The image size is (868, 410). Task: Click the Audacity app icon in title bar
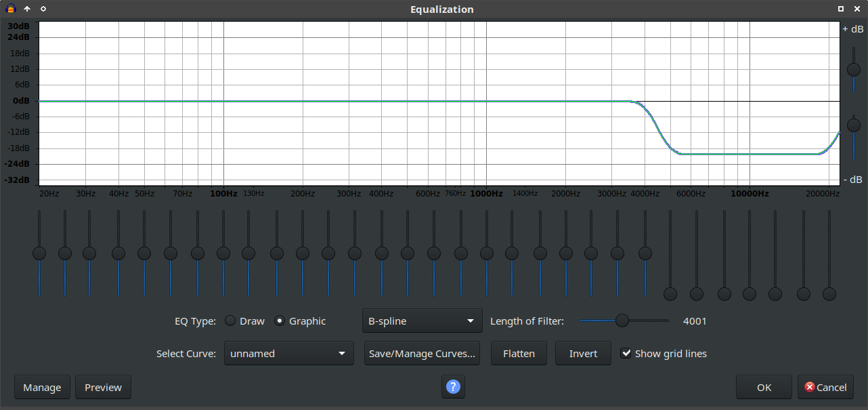click(11, 9)
